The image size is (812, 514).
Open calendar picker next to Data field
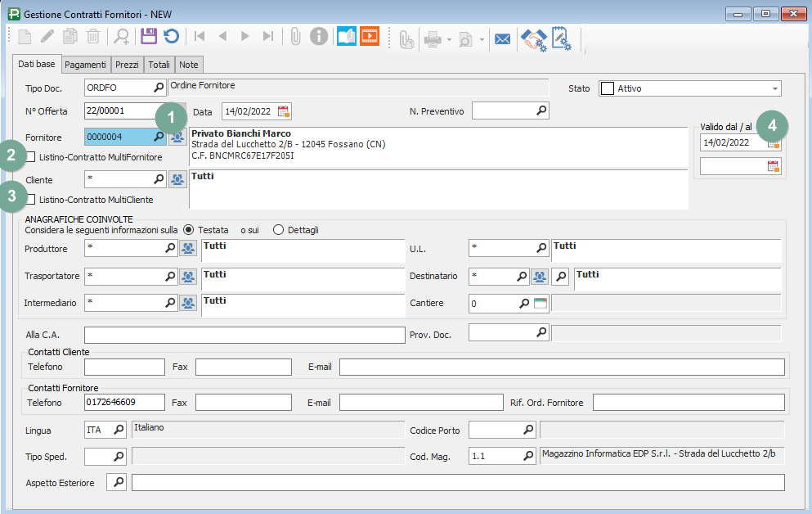click(284, 111)
